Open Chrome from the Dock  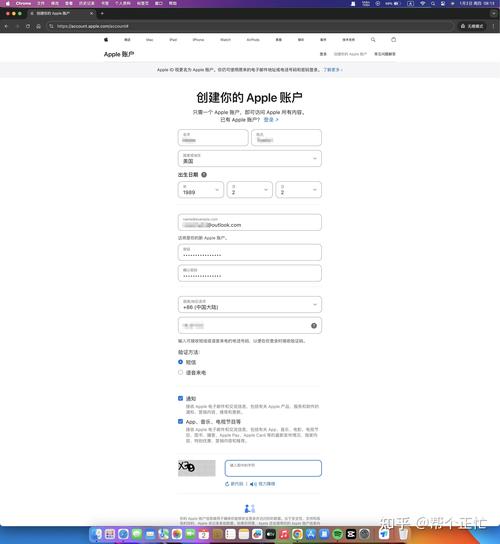[x=297, y=534]
